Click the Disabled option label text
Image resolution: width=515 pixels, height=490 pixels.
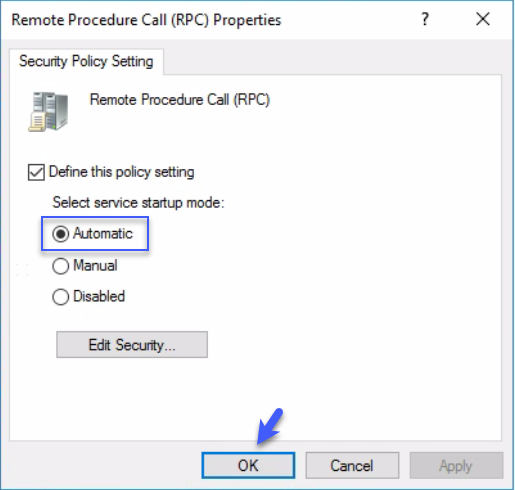[x=99, y=296]
